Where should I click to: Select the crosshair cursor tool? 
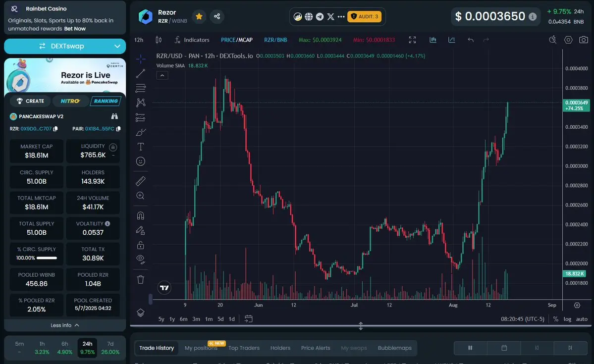click(141, 59)
